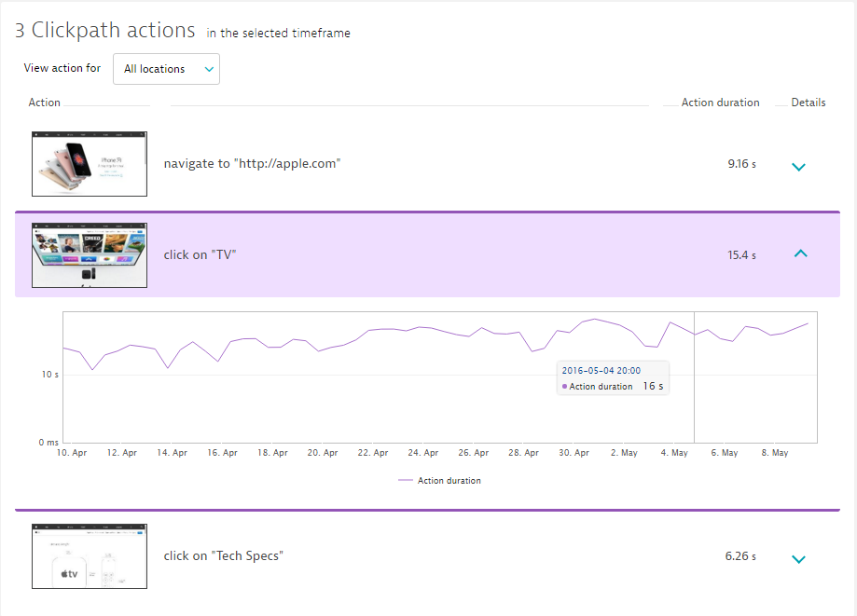The image size is (857, 616).
Task: Click the 8. May x-axis date label
Action: (774, 453)
